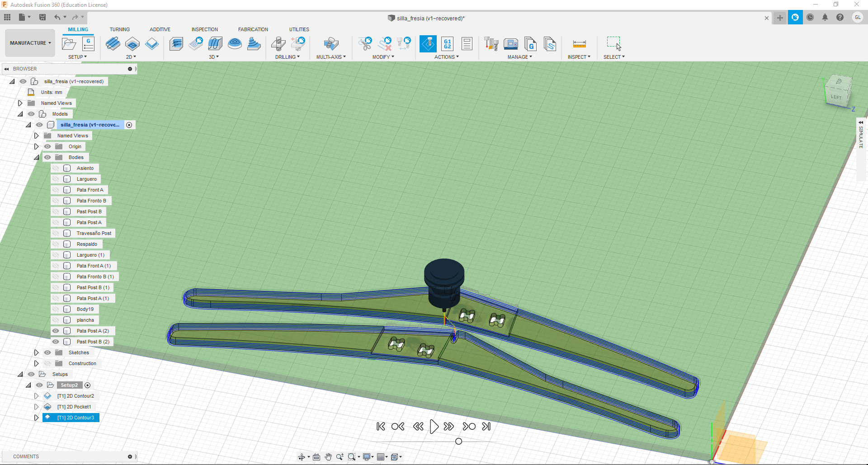Click the simulation speed slider handle

pyautogui.click(x=458, y=441)
